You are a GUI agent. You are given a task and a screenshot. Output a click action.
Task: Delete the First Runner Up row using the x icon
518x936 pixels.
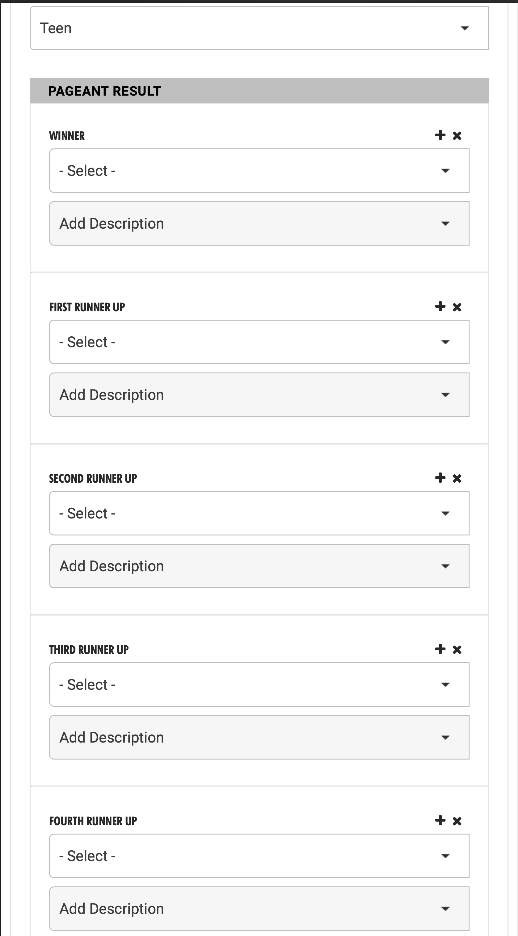point(457,307)
